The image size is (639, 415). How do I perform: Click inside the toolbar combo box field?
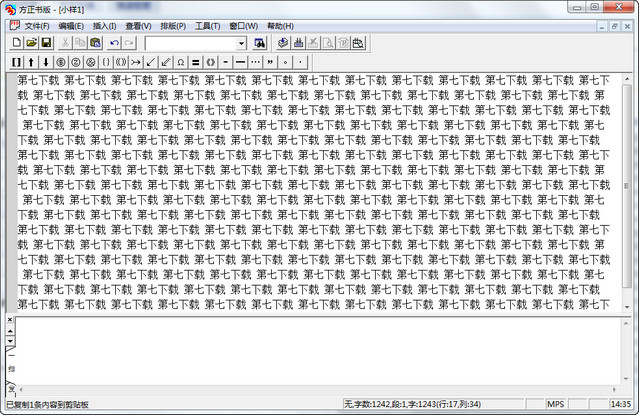click(x=190, y=43)
